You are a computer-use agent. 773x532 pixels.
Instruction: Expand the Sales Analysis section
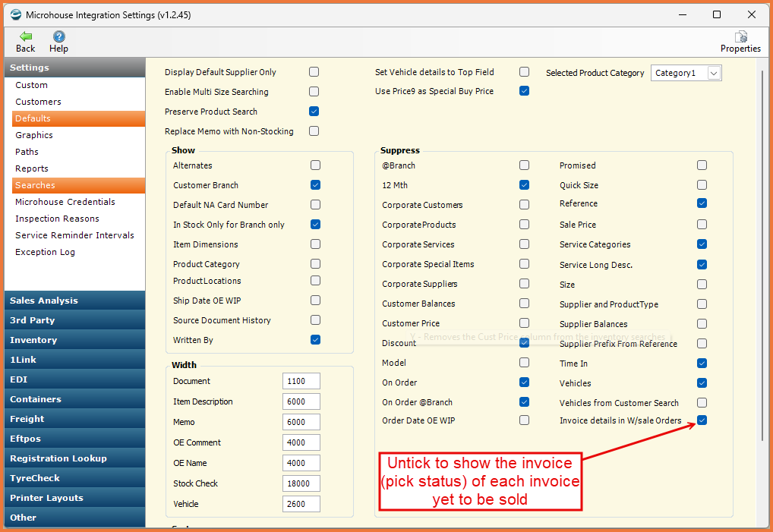pos(75,301)
